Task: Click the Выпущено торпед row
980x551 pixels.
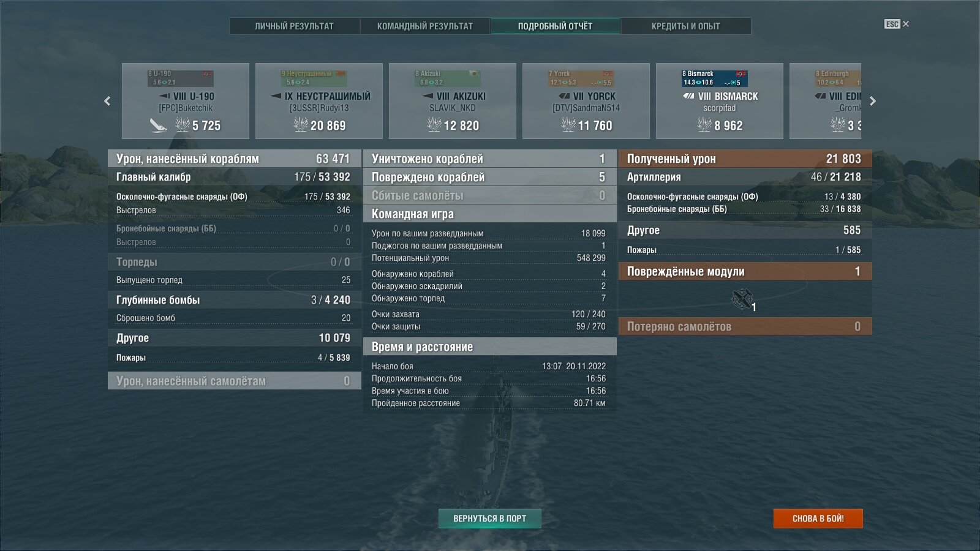Action: pyautogui.click(x=234, y=280)
